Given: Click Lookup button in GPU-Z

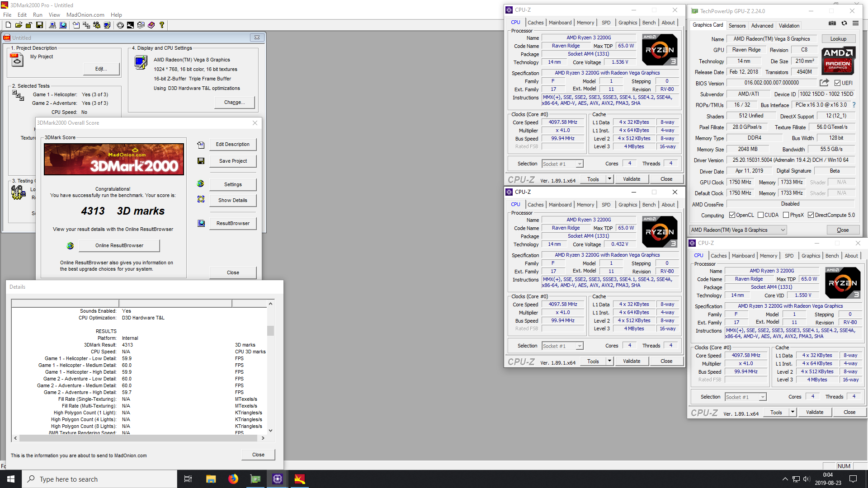Looking at the screenshot, I should point(838,39).
